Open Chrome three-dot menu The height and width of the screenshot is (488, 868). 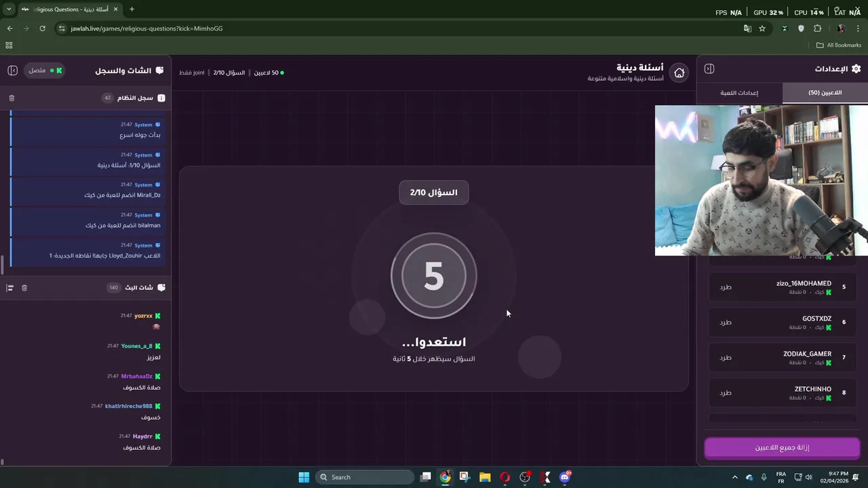point(859,28)
